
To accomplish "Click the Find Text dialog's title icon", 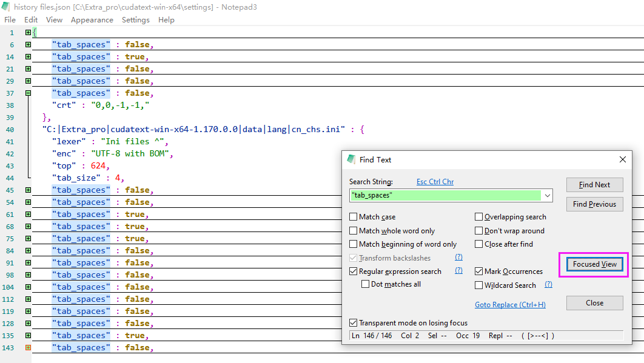I will [x=351, y=159].
